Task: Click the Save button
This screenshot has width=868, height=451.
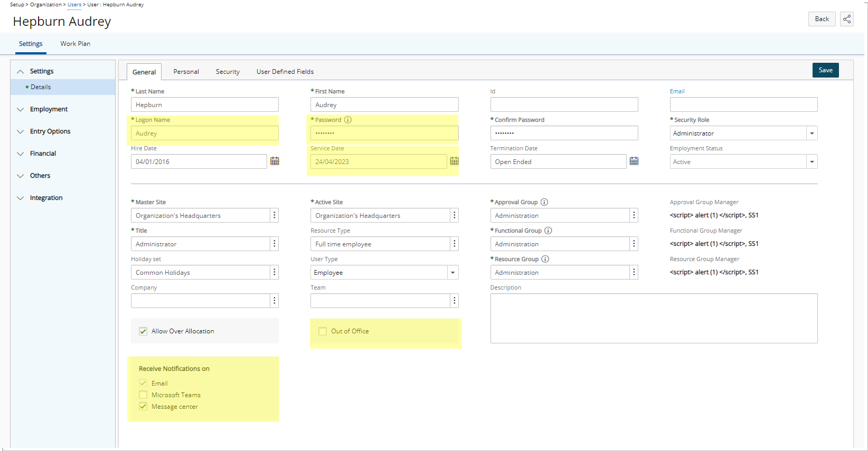Action: [826, 70]
